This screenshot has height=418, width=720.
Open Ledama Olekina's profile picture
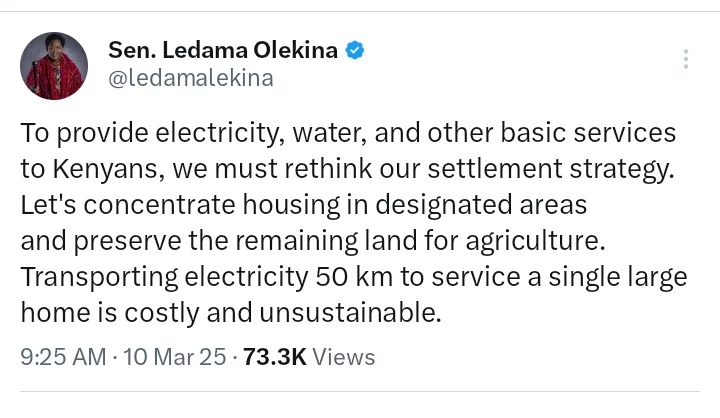click(51, 65)
